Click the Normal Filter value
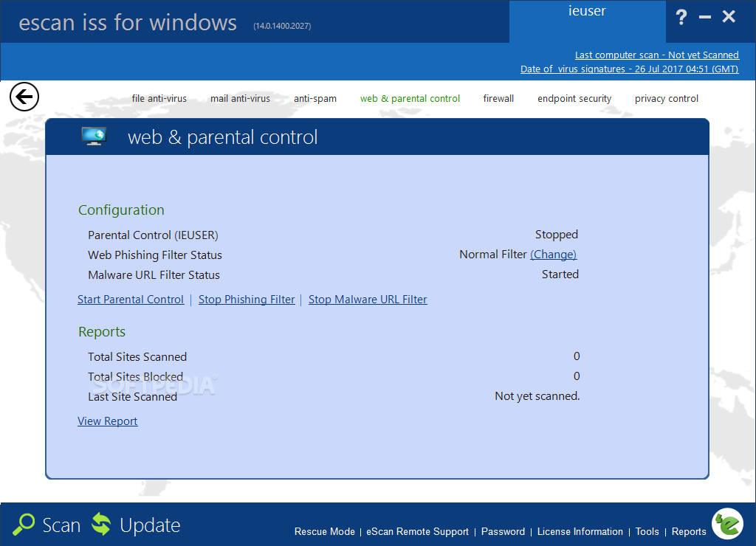 tap(492, 255)
